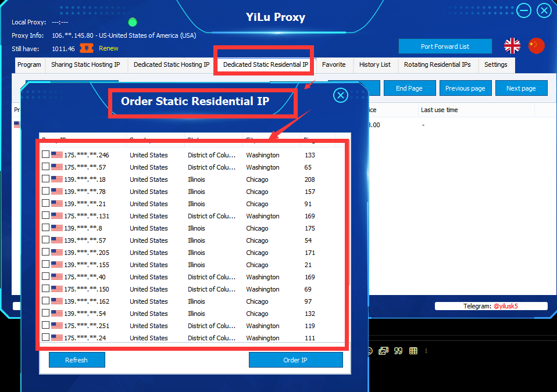The image size is (557, 392).
Task: Click the Order IP button
Action: [295, 360]
